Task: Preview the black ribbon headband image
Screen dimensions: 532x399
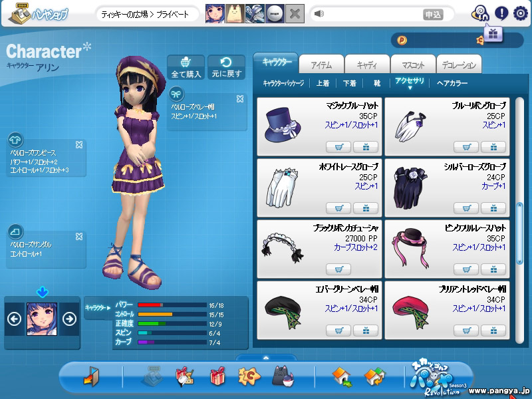Action: click(282, 247)
